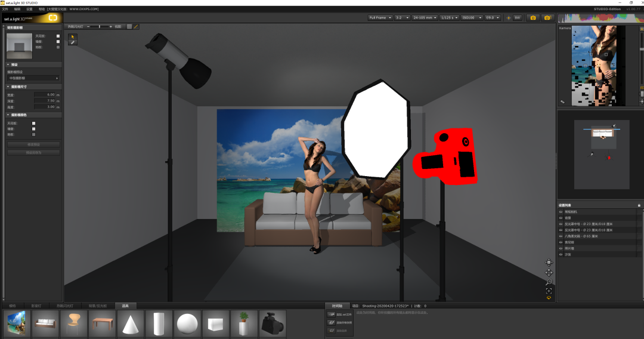The width and height of the screenshot is (644, 339).
Task: Open the 1/125 s shutter speed dropdown
Action: [450, 18]
